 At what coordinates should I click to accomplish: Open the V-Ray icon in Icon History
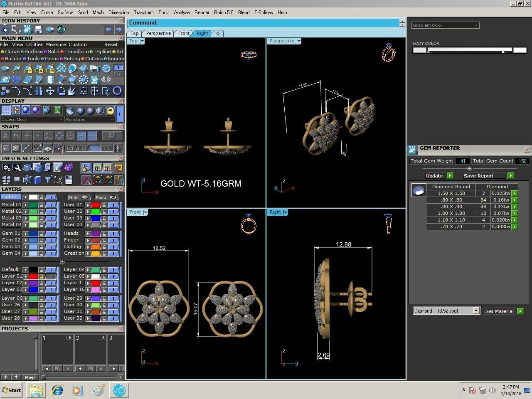coord(61,30)
